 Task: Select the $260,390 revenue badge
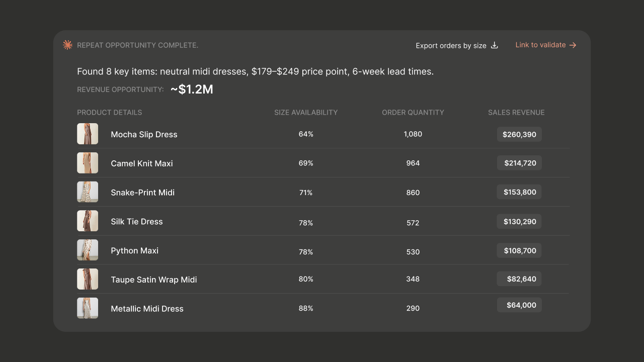519,134
